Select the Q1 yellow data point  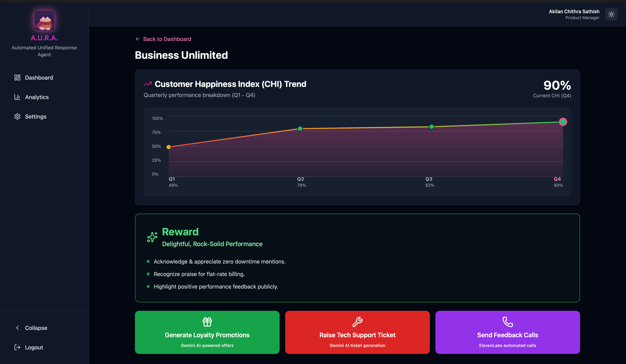click(169, 147)
